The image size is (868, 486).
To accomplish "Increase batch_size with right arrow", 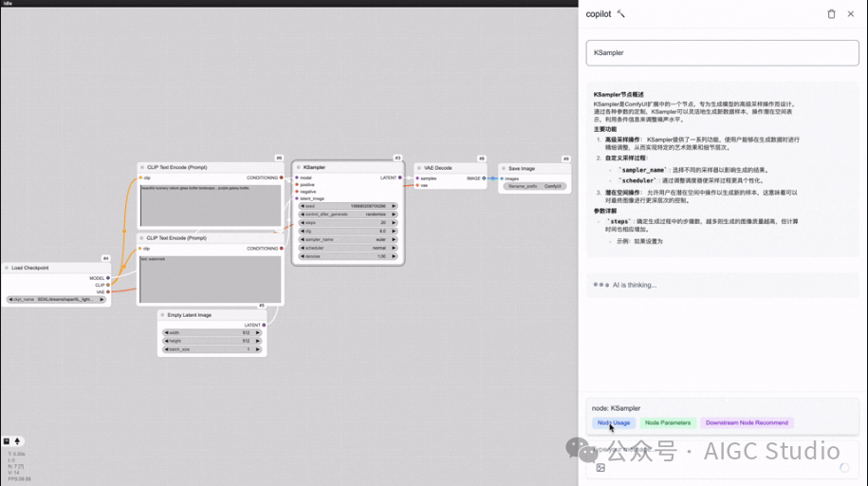I will click(257, 349).
